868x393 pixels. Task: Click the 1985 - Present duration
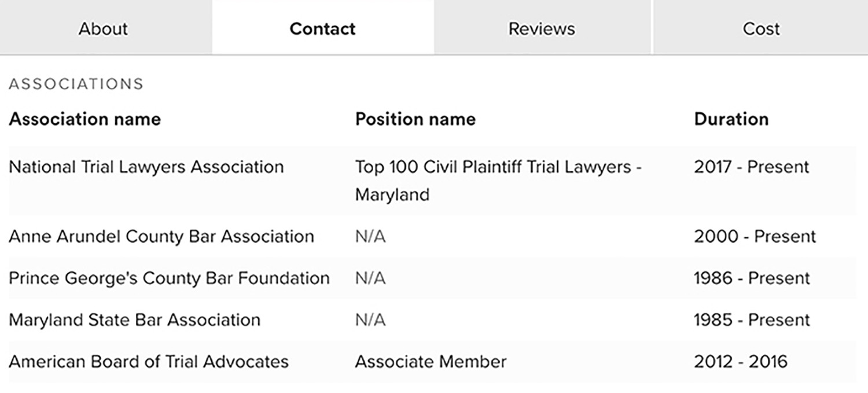click(x=751, y=320)
